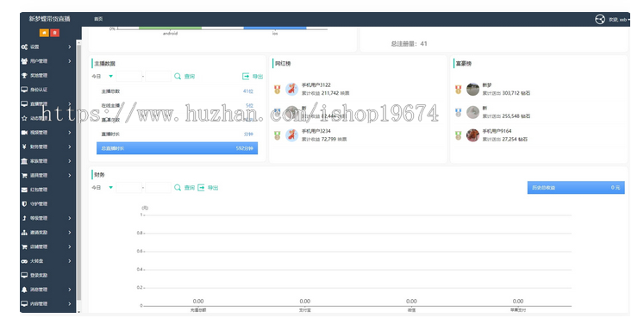Click the bronze medal beside 手机用户9164
This screenshot has height=318, width=644.
click(459, 135)
